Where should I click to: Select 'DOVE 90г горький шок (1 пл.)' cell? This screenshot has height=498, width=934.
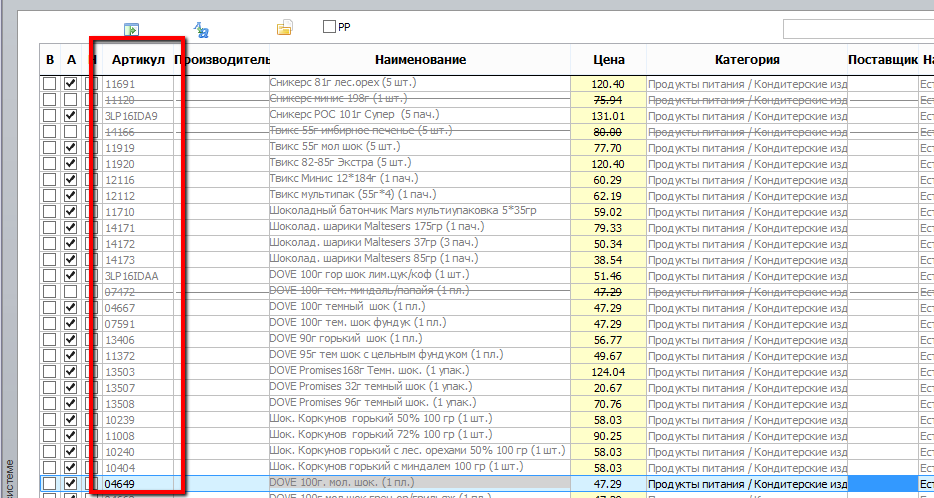pyautogui.click(x=420, y=339)
